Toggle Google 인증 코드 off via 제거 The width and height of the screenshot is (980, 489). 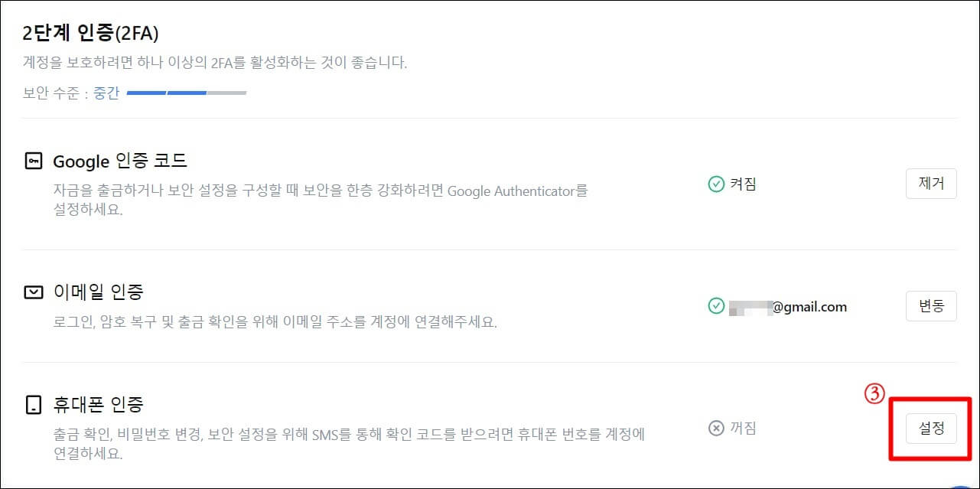tap(931, 184)
